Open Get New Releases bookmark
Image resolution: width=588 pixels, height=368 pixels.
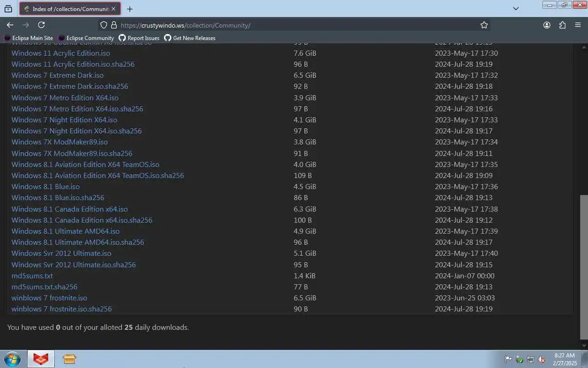pos(190,38)
